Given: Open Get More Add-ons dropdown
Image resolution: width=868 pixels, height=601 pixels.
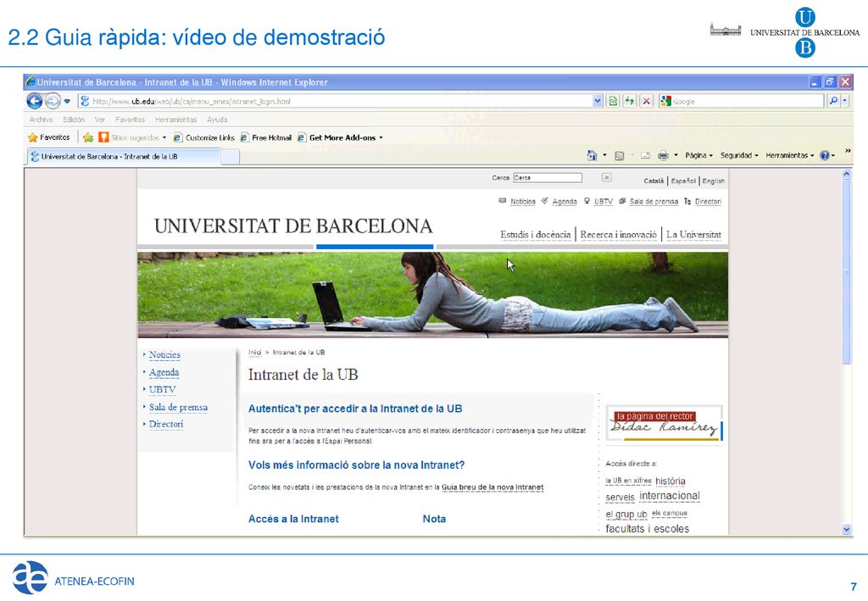Looking at the screenshot, I should coord(340,137).
